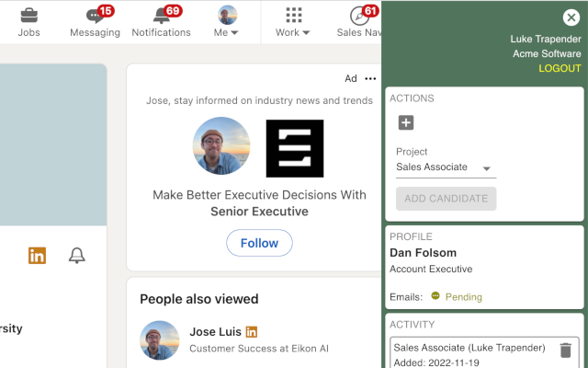Delete the Sales Associate activity entry
Screen dimensions: 588x368
coord(565,350)
